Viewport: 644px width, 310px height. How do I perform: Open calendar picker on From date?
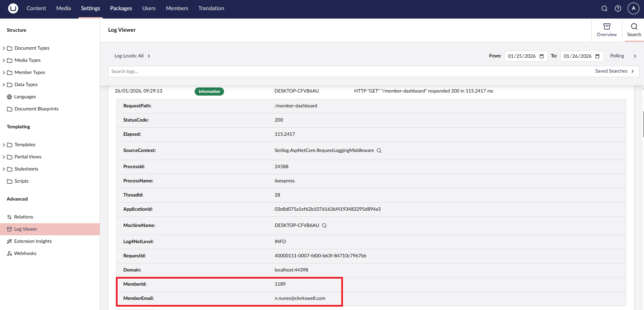542,56
